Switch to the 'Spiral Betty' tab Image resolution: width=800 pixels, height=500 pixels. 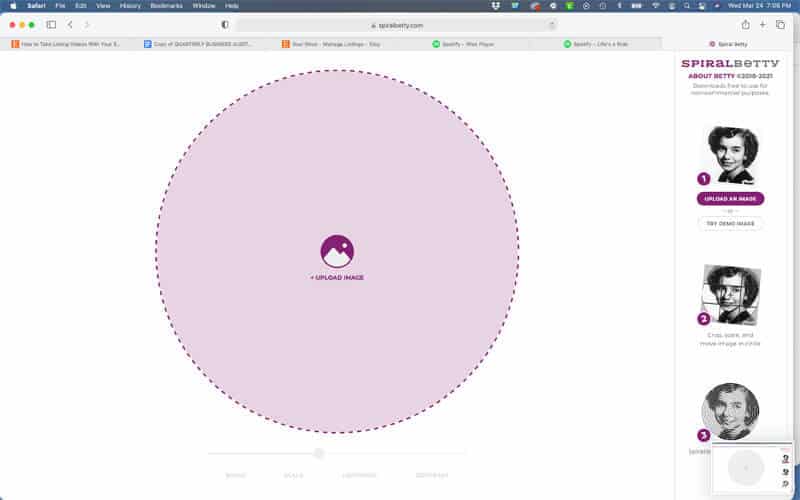coord(728,44)
